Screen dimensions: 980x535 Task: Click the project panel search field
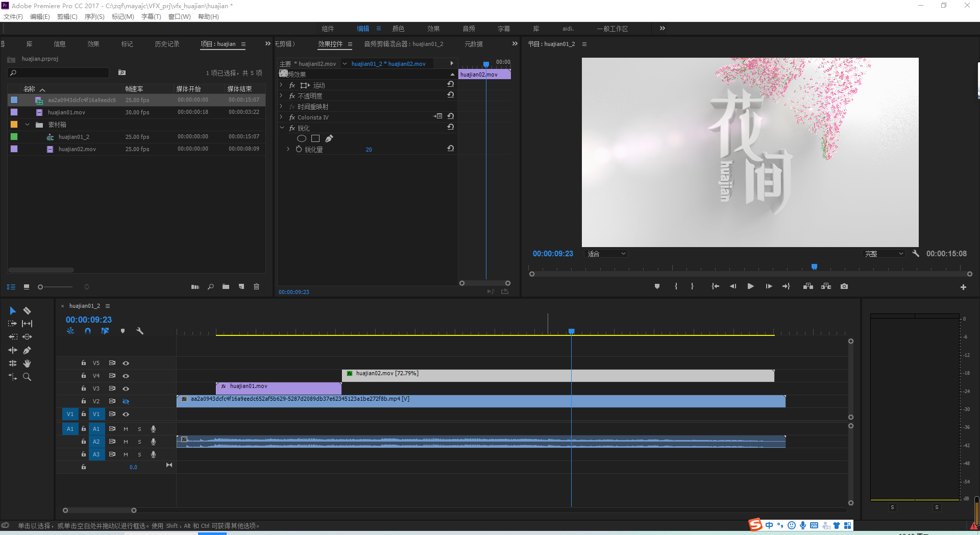[x=58, y=73]
